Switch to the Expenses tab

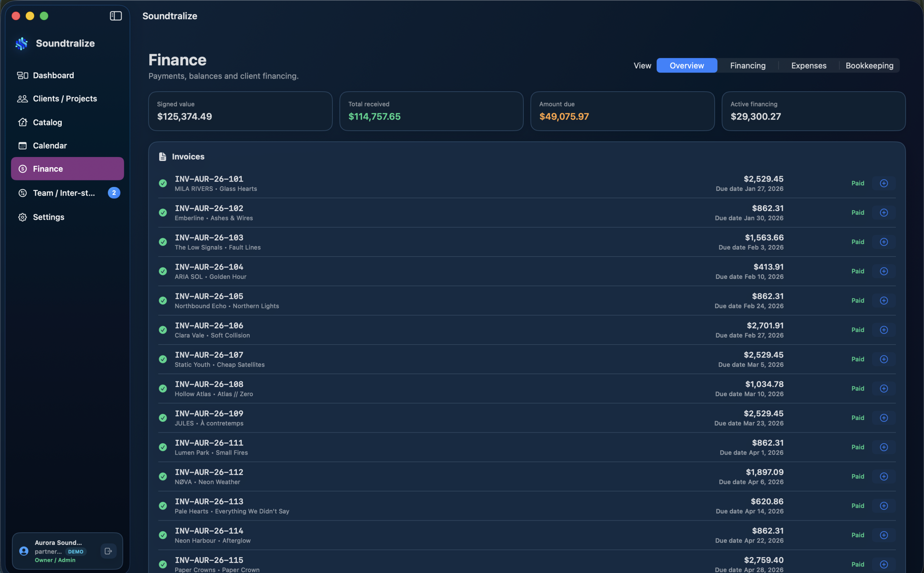[x=809, y=66]
